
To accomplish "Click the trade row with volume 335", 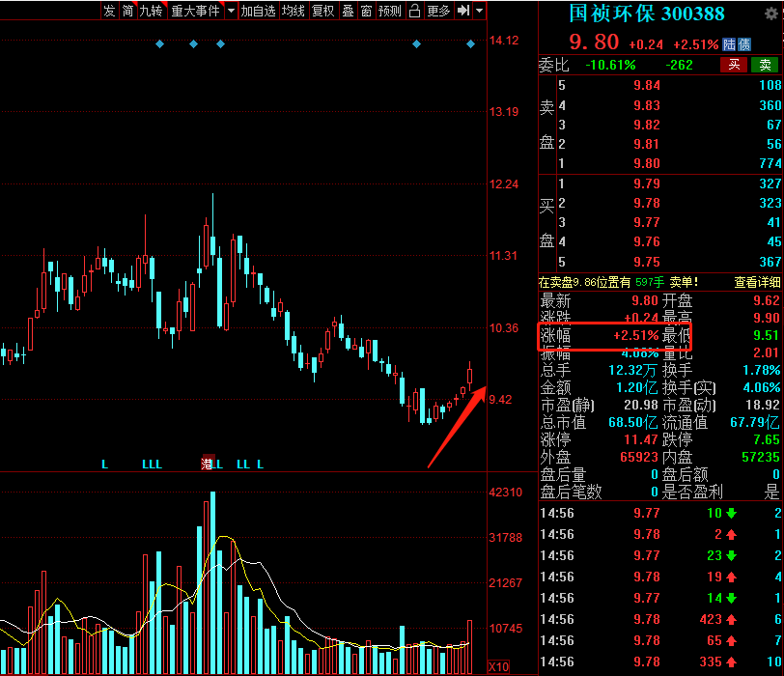I will (660, 662).
